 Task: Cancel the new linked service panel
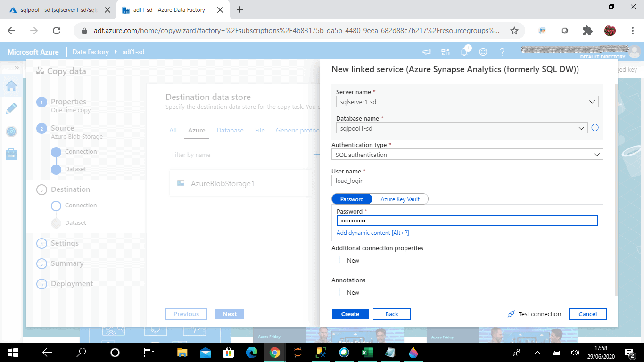(x=588, y=314)
